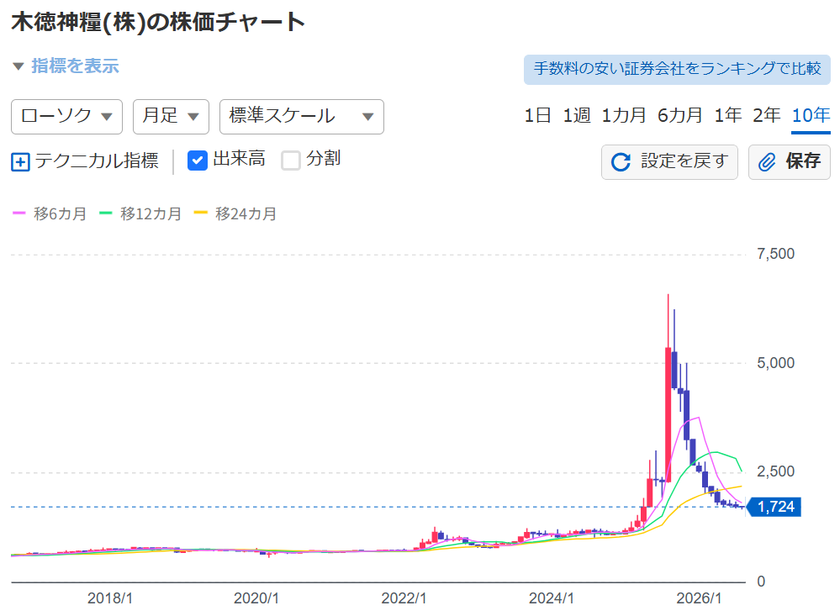
Task: Click the plus icon beside テクニカル指標
Action: (x=20, y=161)
